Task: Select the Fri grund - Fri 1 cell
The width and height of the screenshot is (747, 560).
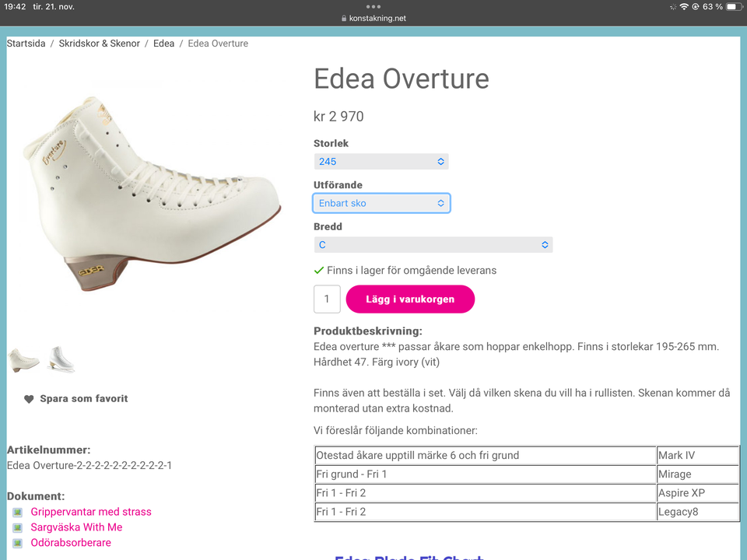Action: [485, 474]
